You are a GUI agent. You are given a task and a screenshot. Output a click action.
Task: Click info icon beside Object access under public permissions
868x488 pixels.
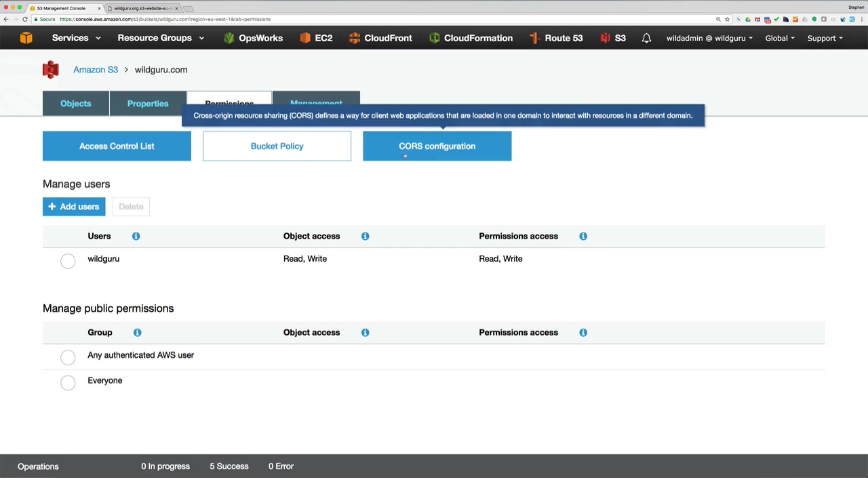[366, 332]
